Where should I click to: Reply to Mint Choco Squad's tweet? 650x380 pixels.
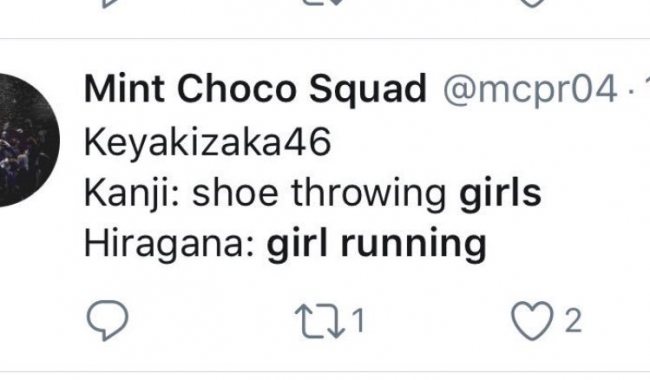107,320
